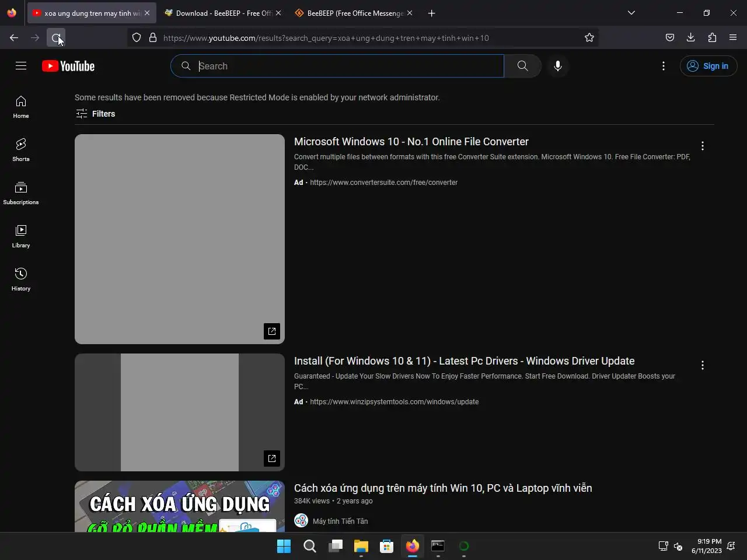
Task: Click the search magnifier button
Action: coord(523,66)
